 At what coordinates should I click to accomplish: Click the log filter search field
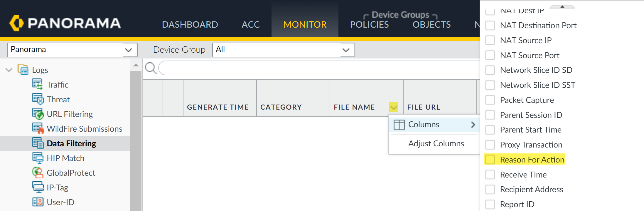coord(318,68)
